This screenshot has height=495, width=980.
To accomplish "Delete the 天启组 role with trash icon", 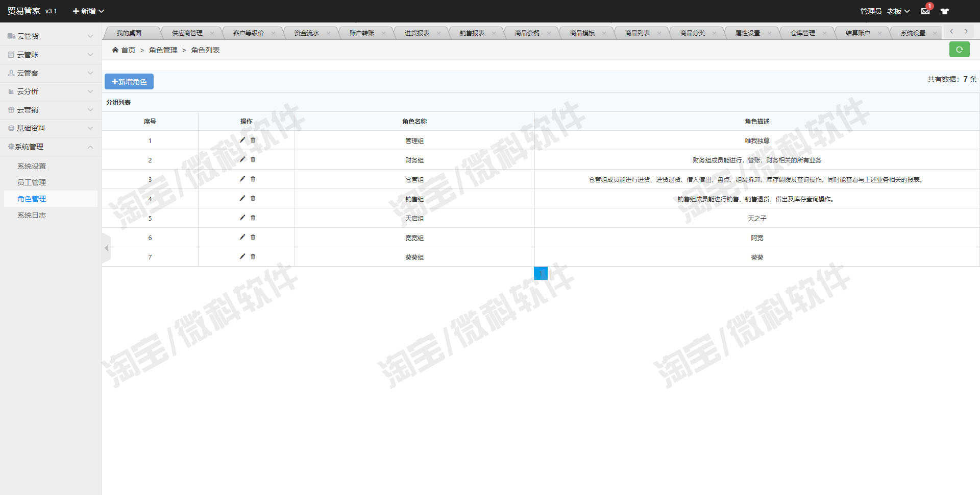I will (253, 218).
